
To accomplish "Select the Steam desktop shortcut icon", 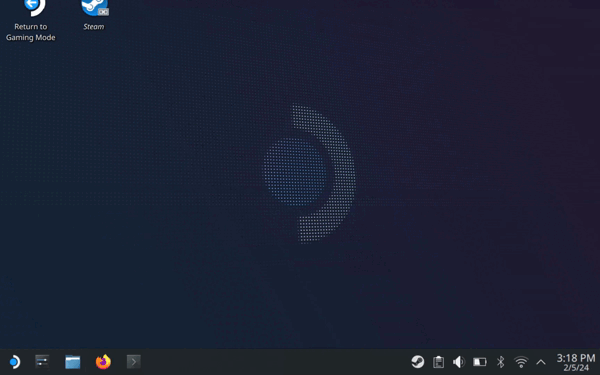I will click(95, 8).
